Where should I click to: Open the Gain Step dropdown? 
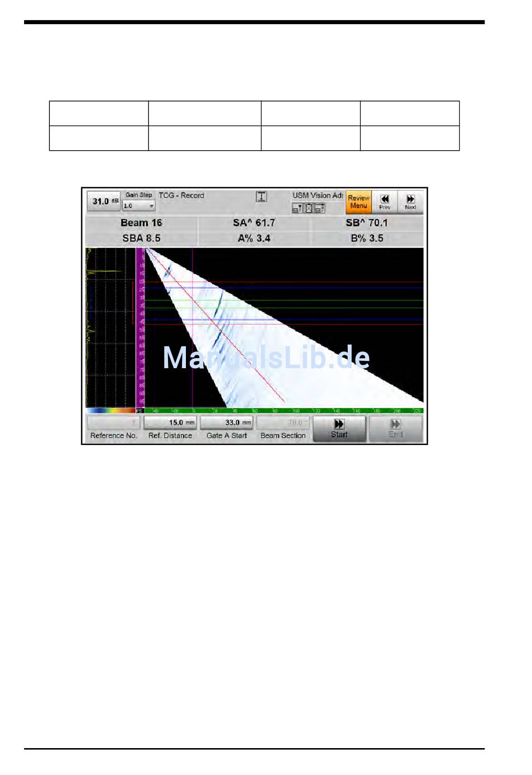[138, 206]
